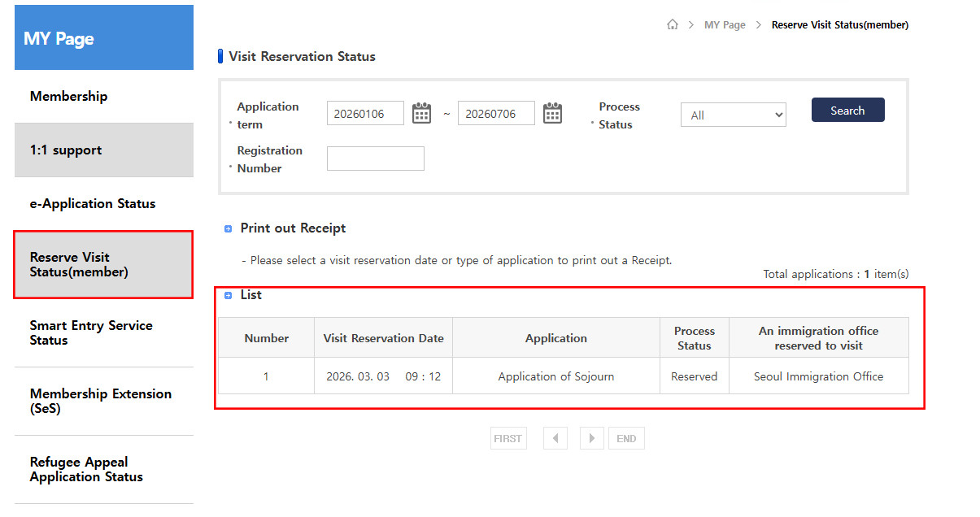This screenshot has height=517, width=980.
Task: Go to the next page arrow
Action: tap(591, 438)
